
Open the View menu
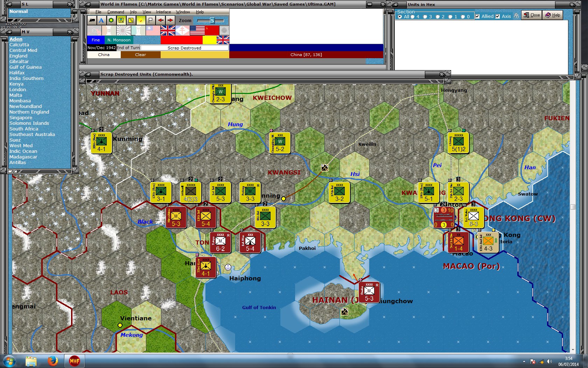[x=147, y=12]
